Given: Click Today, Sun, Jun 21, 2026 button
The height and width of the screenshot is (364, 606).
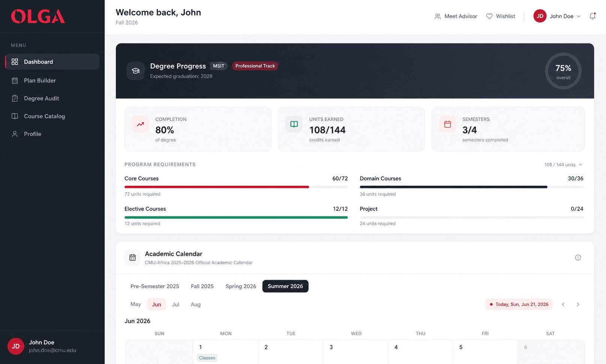Looking at the screenshot, I should click(519, 304).
